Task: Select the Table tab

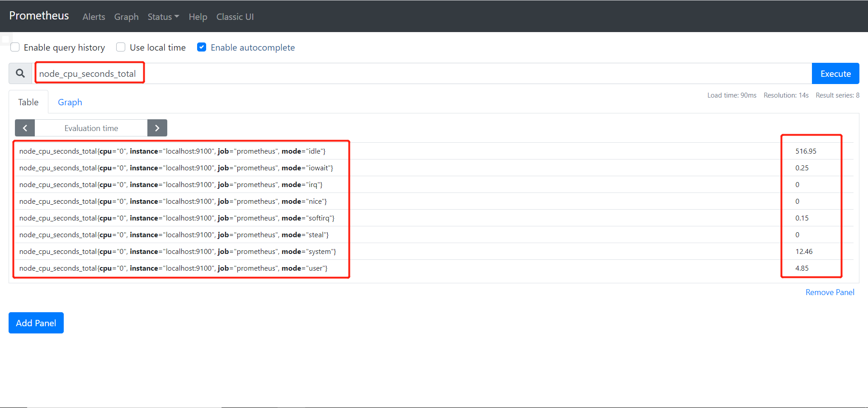Action: (28, 102)
